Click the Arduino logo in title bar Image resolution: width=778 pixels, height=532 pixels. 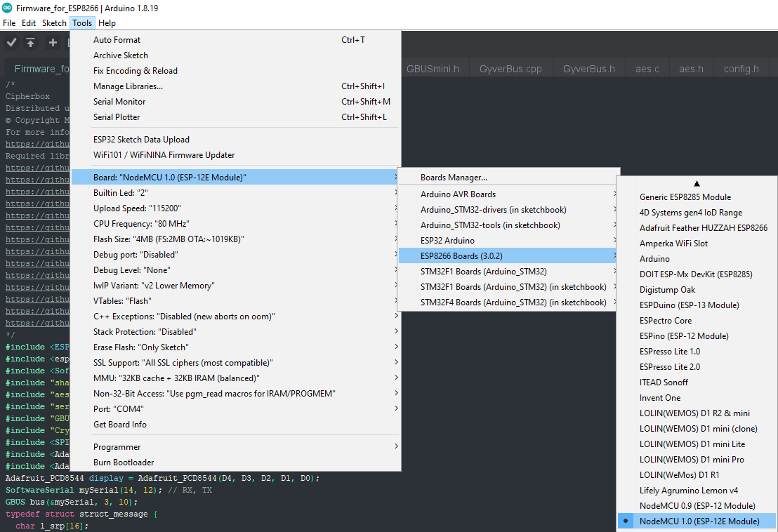pyautogui.click(x=7, y=8)
